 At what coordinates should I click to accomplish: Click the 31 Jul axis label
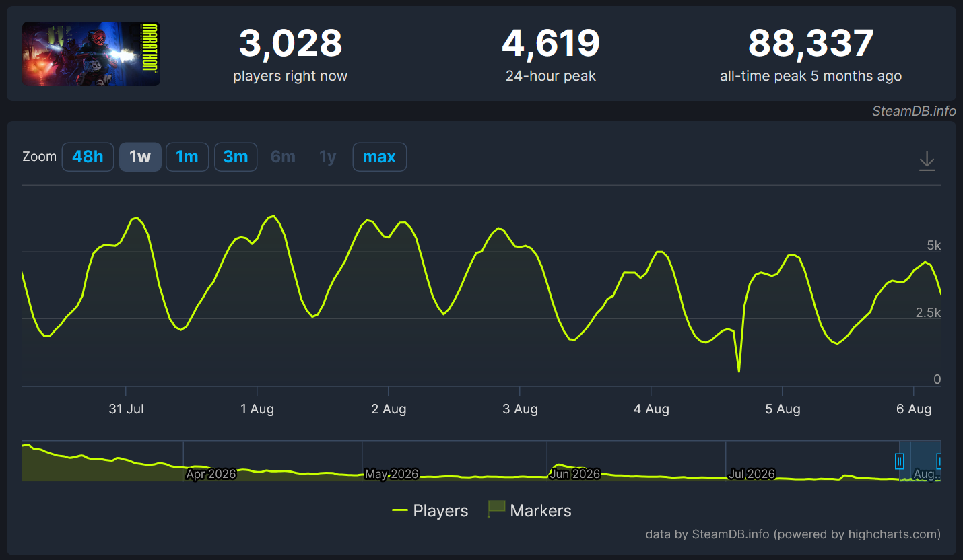point(126,409)
